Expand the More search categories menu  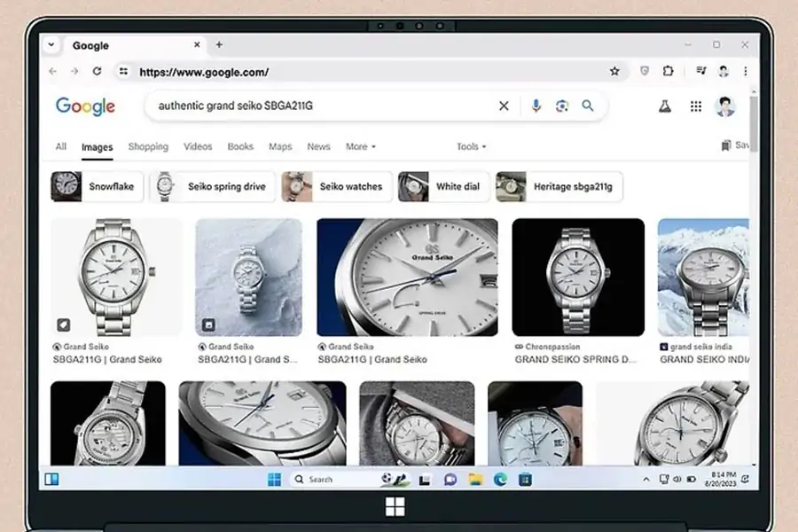pyautogui.click(x=361, y=146)
